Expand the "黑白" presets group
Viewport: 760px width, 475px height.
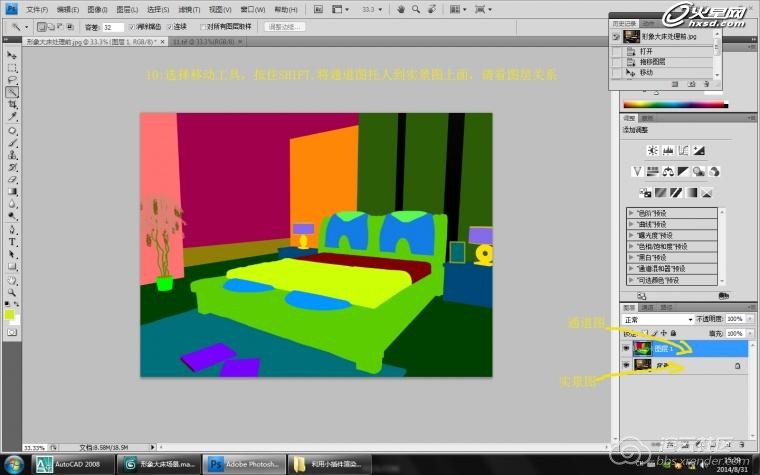[x=631, y=257]
